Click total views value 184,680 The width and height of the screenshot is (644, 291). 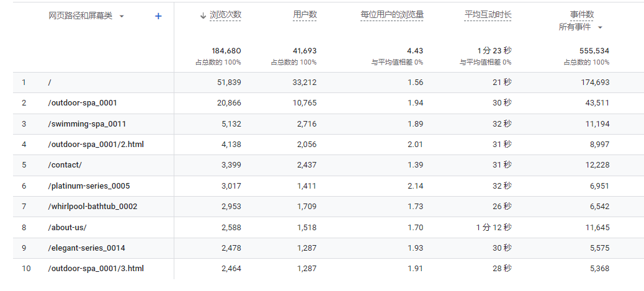(226, 51)
